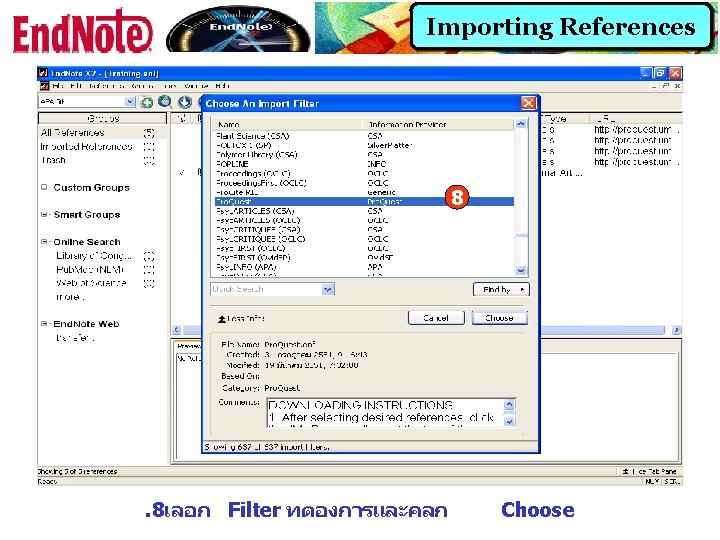
Task: Open the Tools menu
Action: tap(170, 86)
